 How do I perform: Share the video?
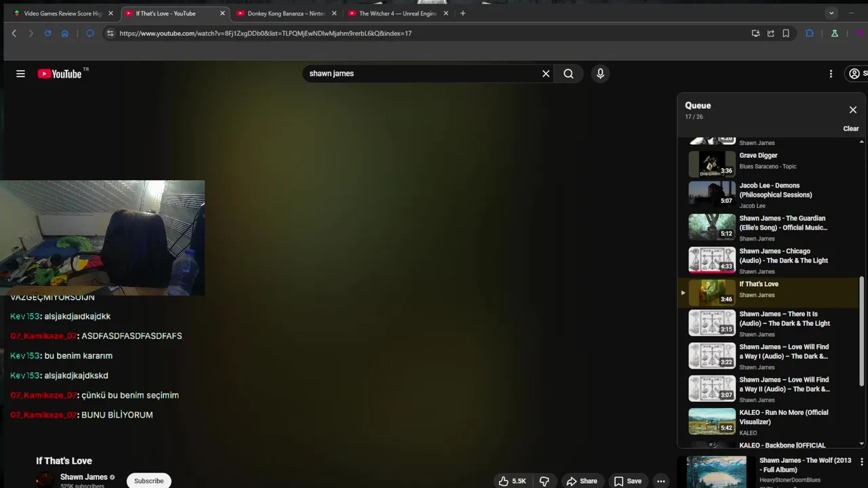point(581,481)
